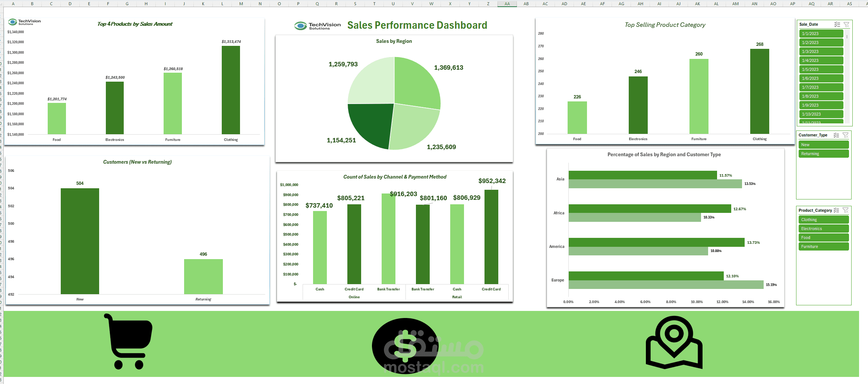Screen dimensions: 868x384
Task: Choose Clothing in the Product_Category slicer
Action: point(824,220)
